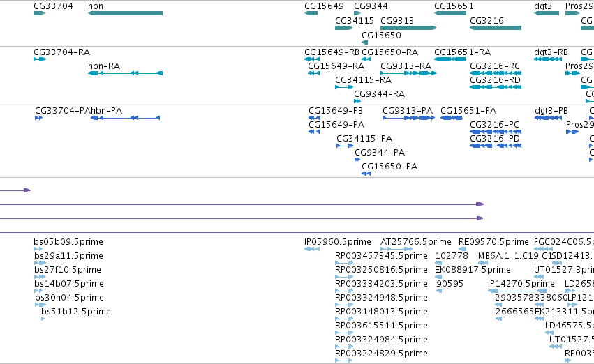Click the CG9313-PA protein label

[408, 110]
